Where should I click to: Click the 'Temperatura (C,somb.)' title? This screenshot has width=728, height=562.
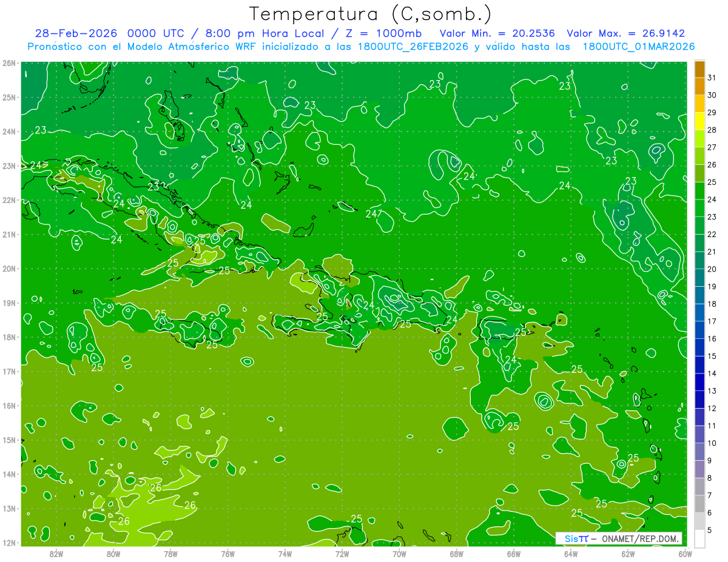coord(370,14)
